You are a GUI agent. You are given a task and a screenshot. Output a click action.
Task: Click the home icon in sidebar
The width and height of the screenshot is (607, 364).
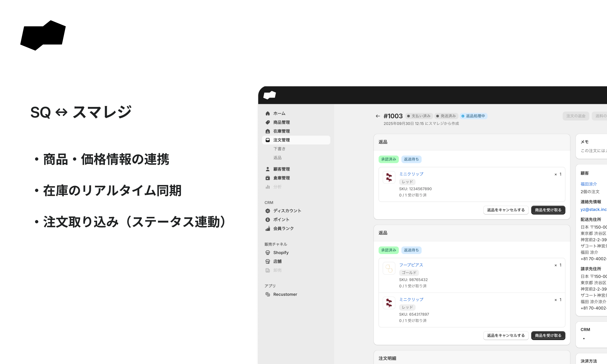(268, 113)
